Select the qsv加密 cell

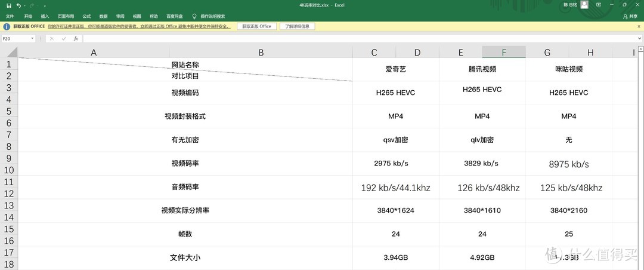coord(396,140)
